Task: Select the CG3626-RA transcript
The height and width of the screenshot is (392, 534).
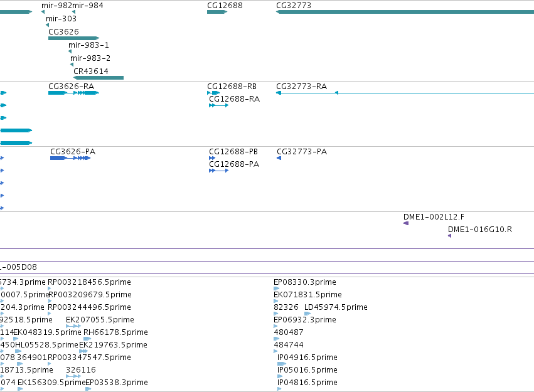Action: [x=73, y=93]
